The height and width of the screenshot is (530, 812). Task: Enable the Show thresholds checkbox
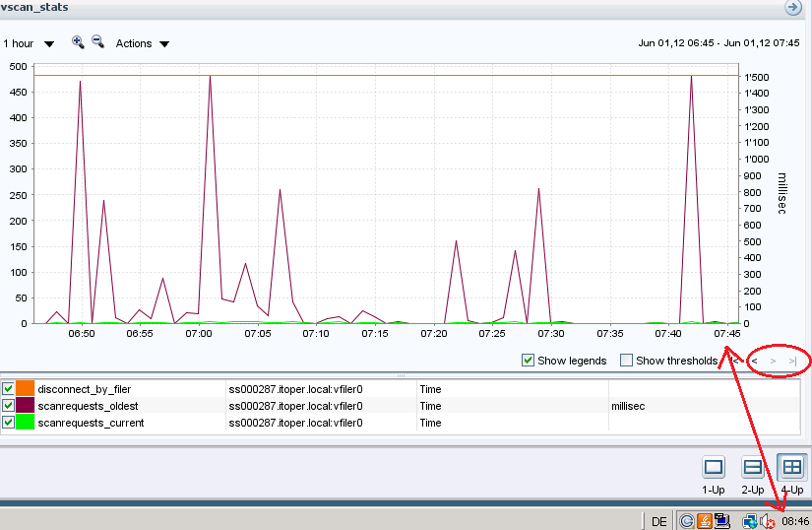point(626,361)
